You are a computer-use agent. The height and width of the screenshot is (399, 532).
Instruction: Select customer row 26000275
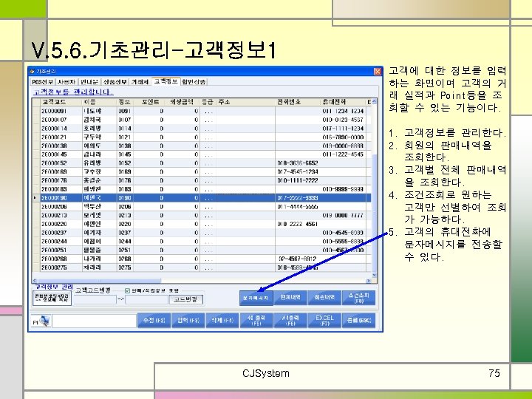(203, 267)
